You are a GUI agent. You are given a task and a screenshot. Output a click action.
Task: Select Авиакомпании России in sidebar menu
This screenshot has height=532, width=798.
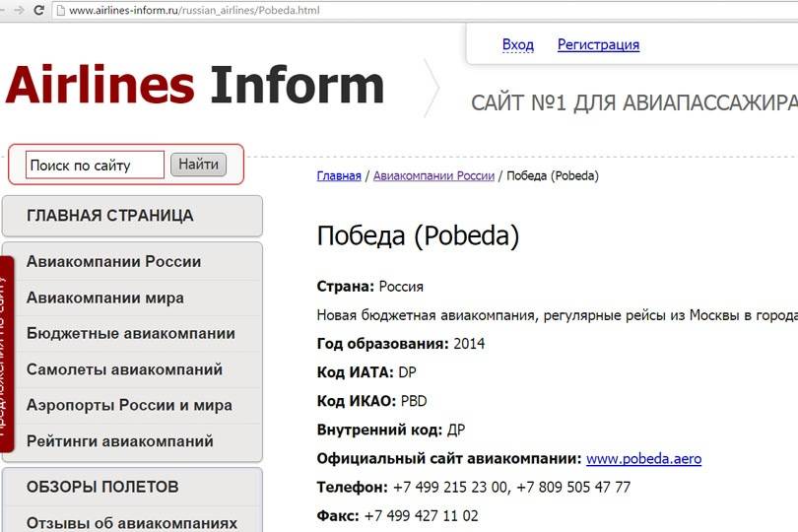[113, 262]
